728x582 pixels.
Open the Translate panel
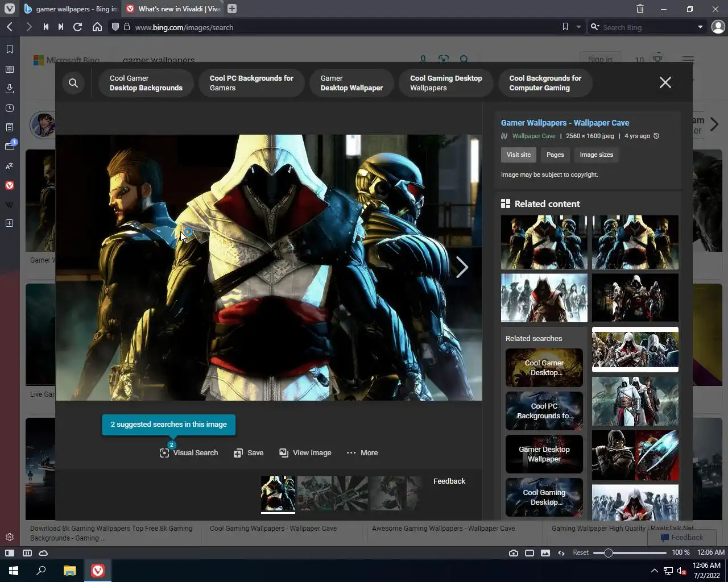(x=10, y=166)
